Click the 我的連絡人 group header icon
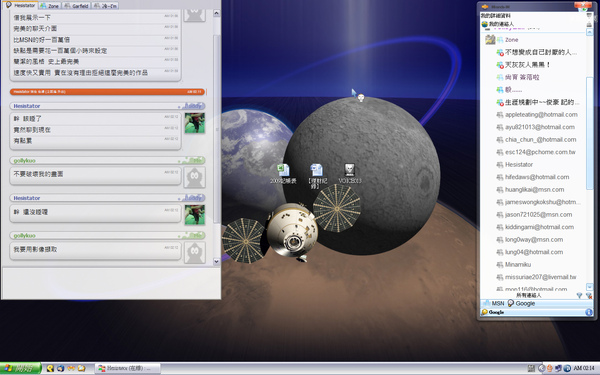The image size is (600, 375). point(484,24)
